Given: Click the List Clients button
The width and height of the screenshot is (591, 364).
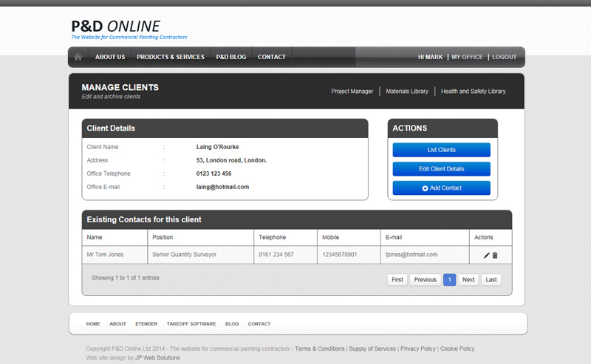Looking at the screenshot, I should tap(441, 150).
